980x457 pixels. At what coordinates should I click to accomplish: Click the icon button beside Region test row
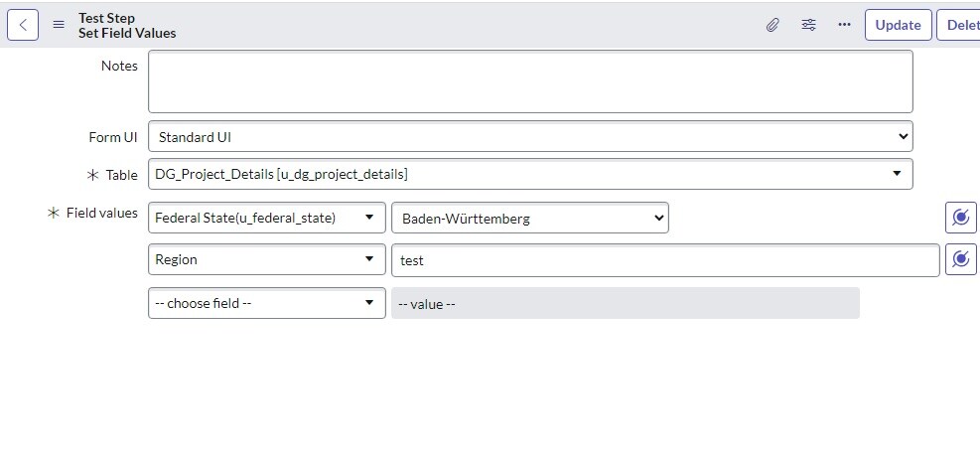960,259
